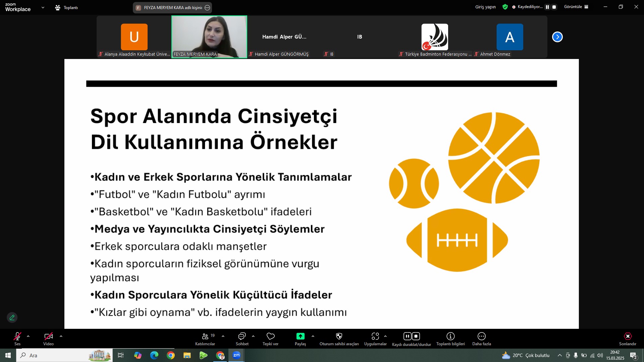Open the Toplantı tab at top

click(x=66, y=7)
